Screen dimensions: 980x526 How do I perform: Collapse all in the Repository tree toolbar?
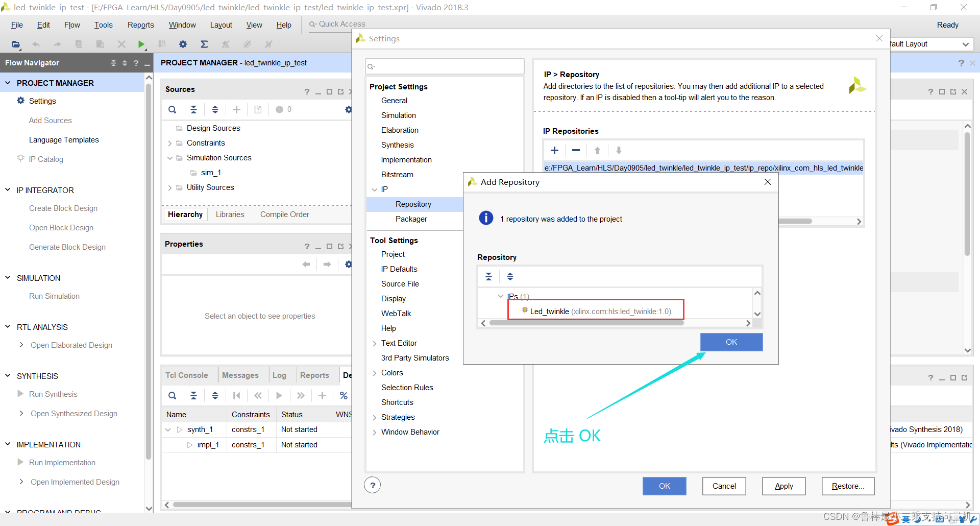point(488,276)
